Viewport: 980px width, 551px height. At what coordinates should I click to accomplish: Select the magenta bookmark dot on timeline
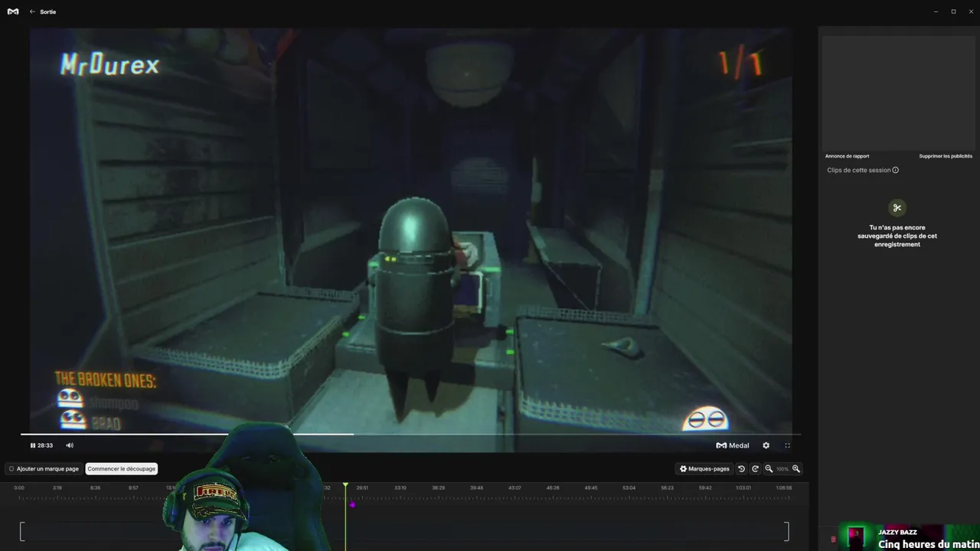352,504
